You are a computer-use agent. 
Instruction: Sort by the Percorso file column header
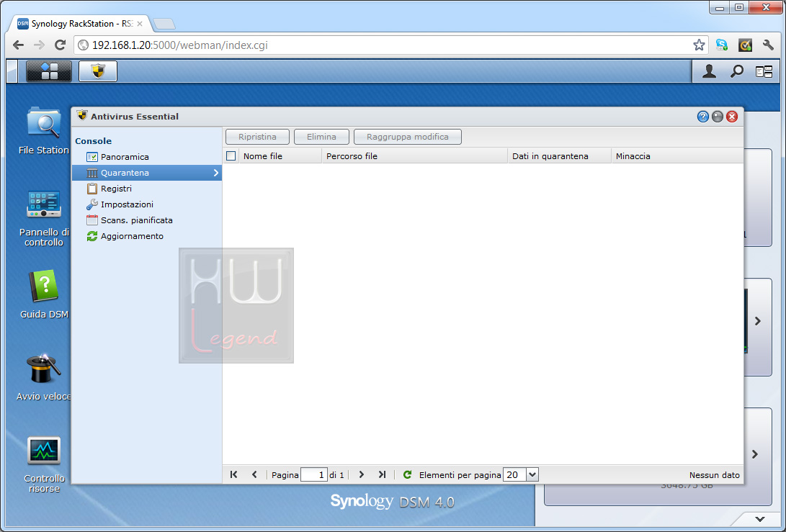tap(414, 155)
